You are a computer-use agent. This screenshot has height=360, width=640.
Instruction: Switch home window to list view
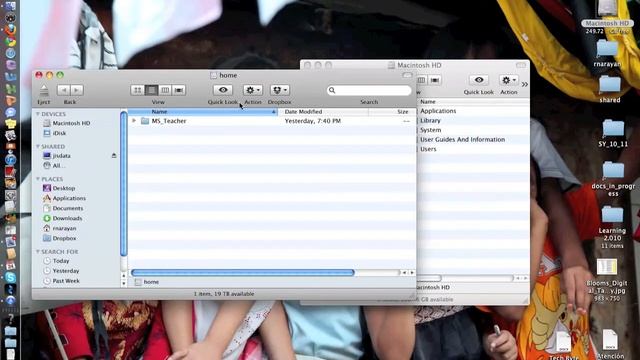(151, 90)
